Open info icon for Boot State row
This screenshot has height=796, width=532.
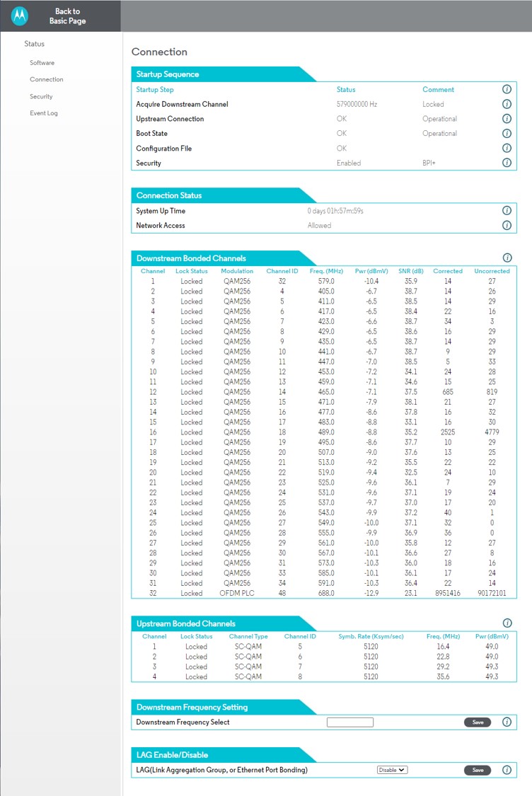pyautogui.click(x=507, y=134)
